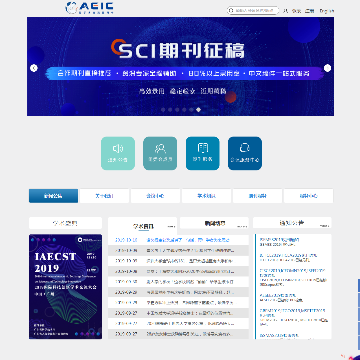Select the highlighted last carousel indicator dot
The height and width of the screenshot is (360, 360).
198,109
